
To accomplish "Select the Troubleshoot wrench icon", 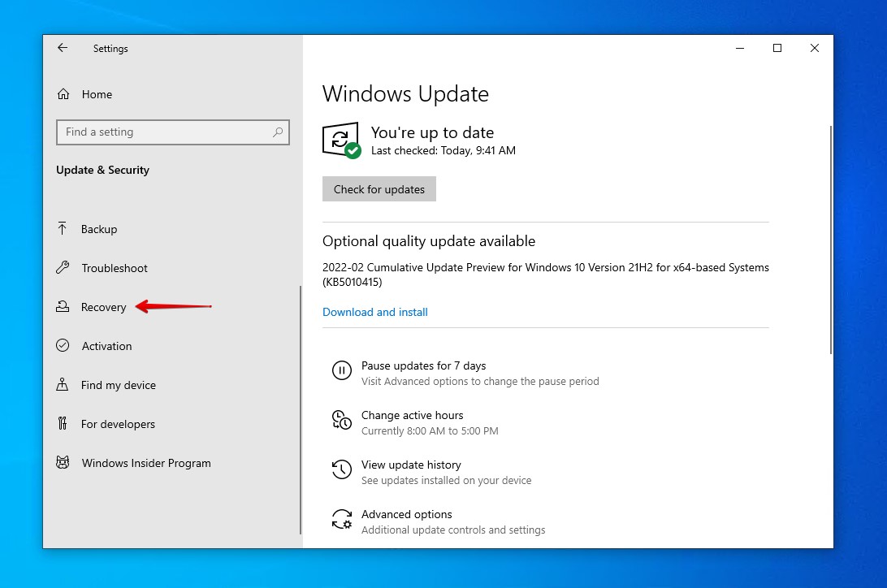I will 64,268.
